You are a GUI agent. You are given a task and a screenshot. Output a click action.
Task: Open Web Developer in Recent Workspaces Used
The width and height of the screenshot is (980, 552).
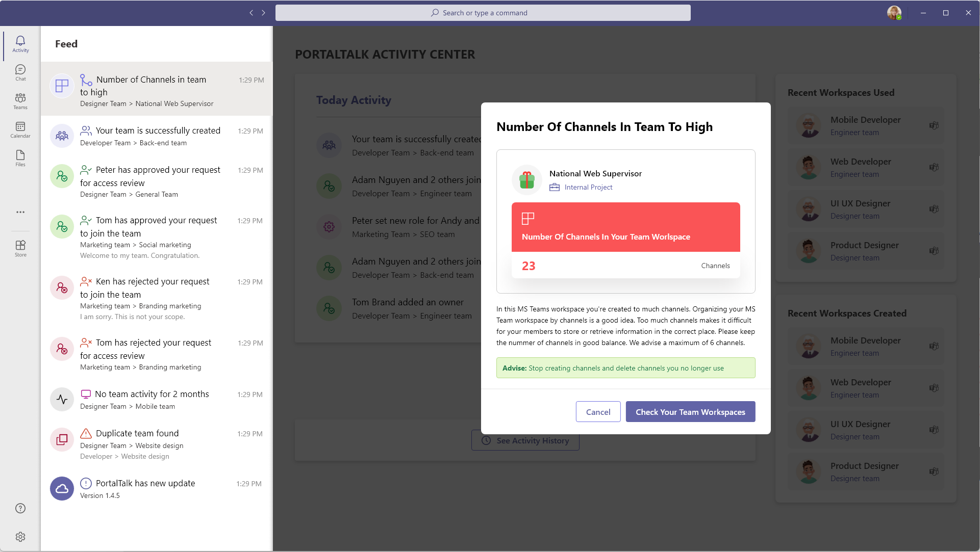[866, 167]
